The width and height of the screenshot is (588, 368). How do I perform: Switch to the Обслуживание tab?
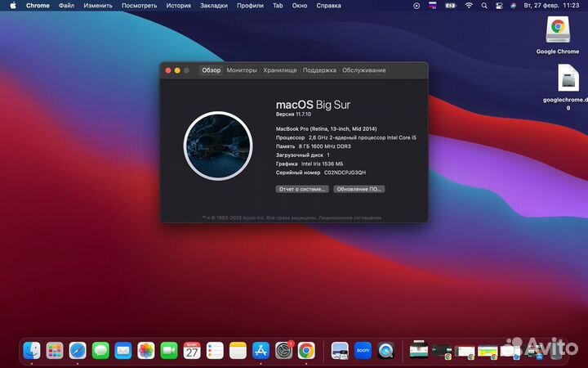pyautogui.click(x=364, y=70)
